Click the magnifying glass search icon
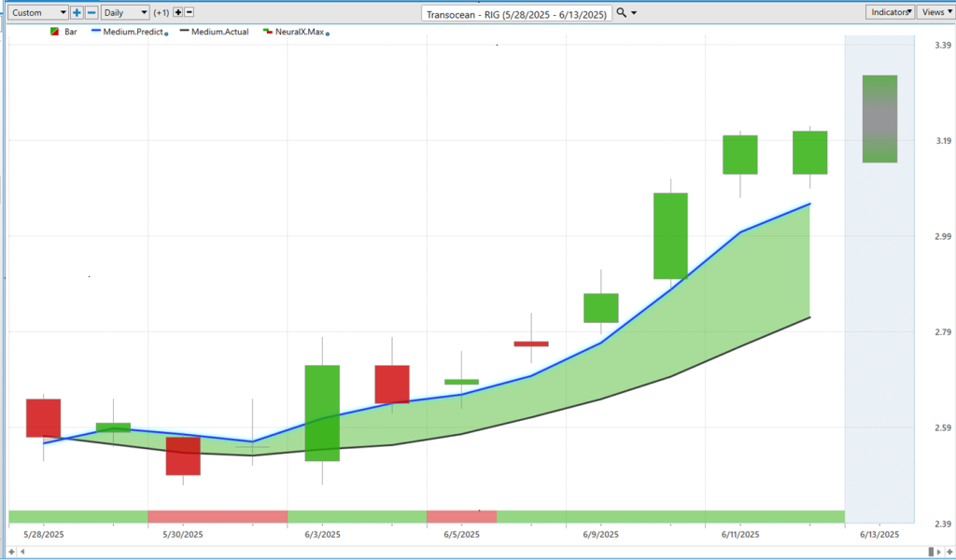 coord(622,13)
